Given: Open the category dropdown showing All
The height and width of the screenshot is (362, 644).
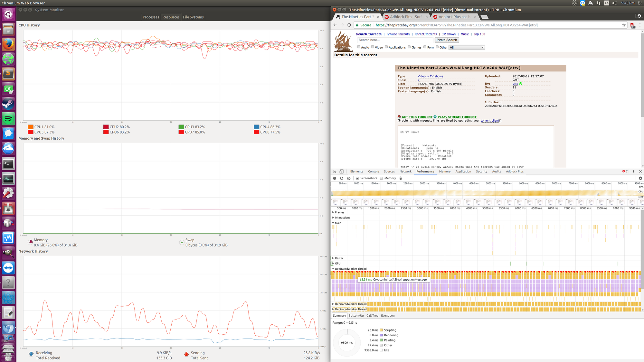Looking at the screenshot, I should (x=467, y=47).
